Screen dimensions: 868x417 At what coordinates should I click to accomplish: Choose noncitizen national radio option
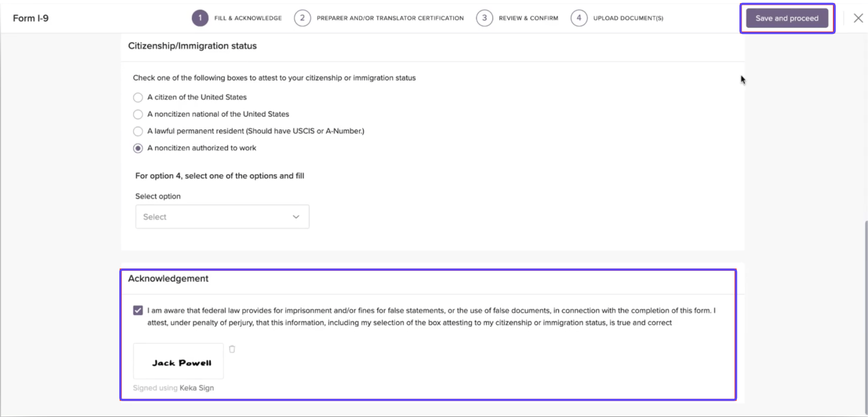pos(138,115)
